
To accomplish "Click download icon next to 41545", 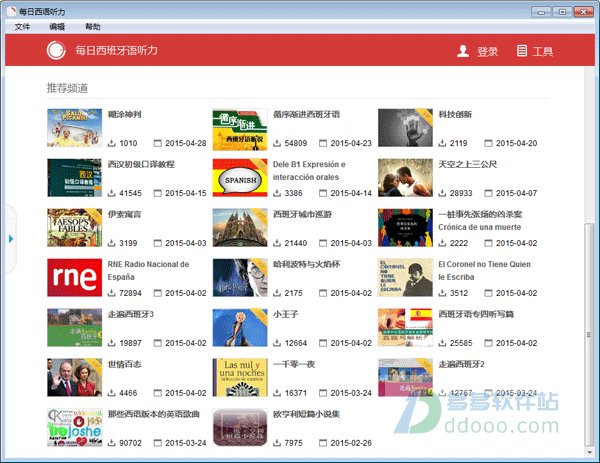I will click(x=111, y=193).
